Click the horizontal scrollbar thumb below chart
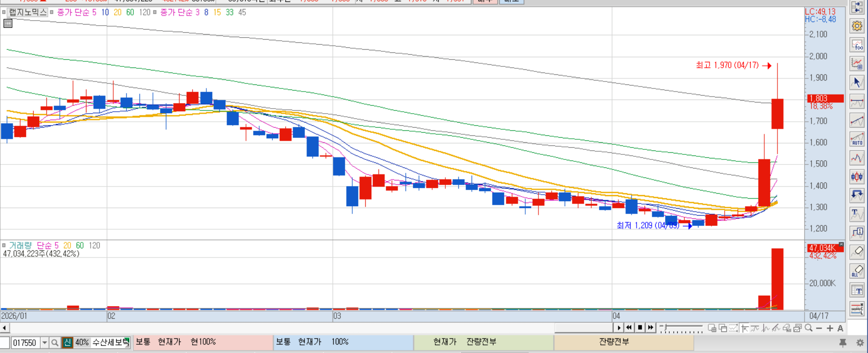 [584, 328]
